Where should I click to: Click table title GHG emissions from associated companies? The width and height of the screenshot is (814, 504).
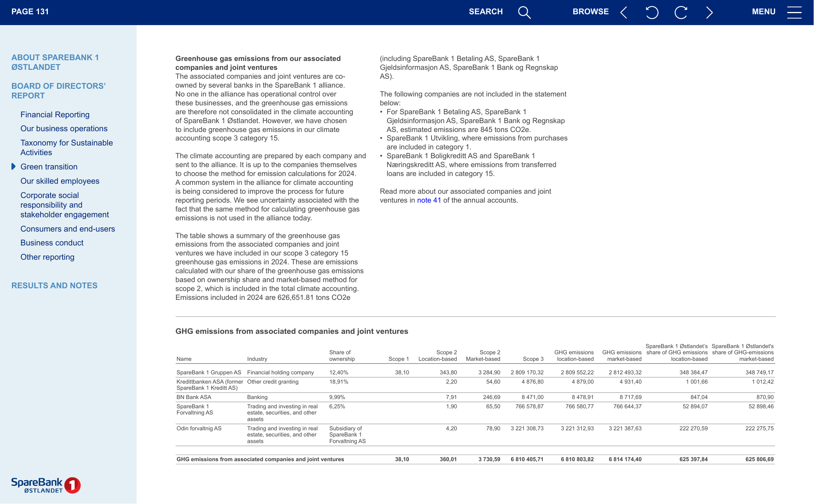(x=291, y=331)
